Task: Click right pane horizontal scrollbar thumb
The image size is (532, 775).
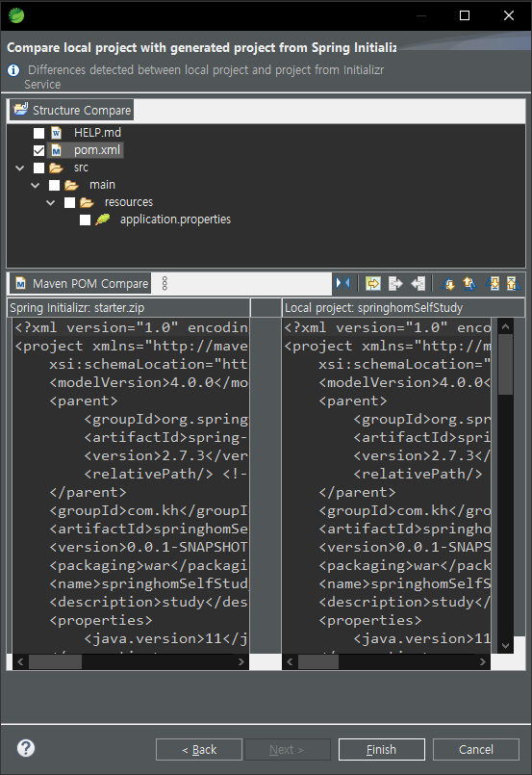Action: pyautogui.click(x=318, y=661)
